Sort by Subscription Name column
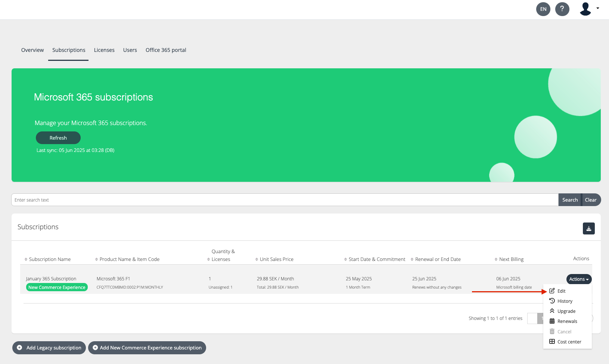The width and height of the screenshot is (609, 364). [x=49, y=259]
